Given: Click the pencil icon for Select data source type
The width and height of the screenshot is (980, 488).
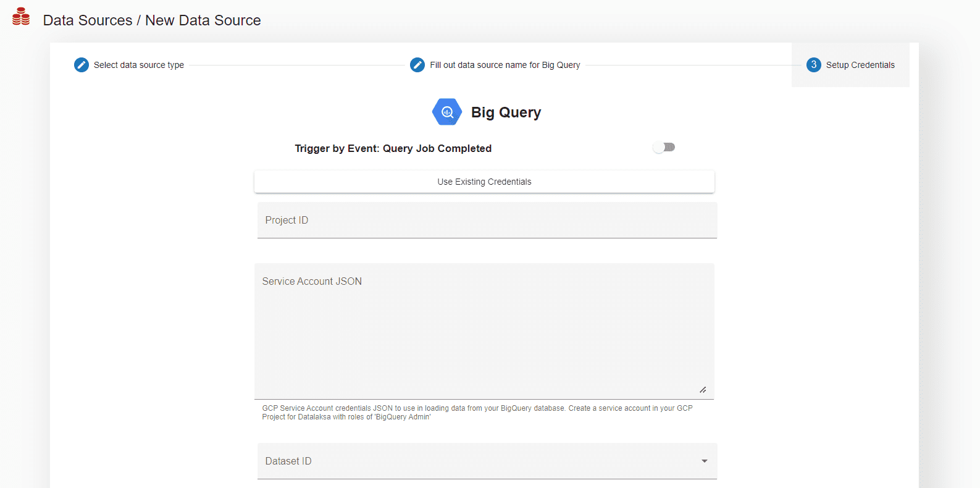Looking at the screenshot, I should (82, 65).
